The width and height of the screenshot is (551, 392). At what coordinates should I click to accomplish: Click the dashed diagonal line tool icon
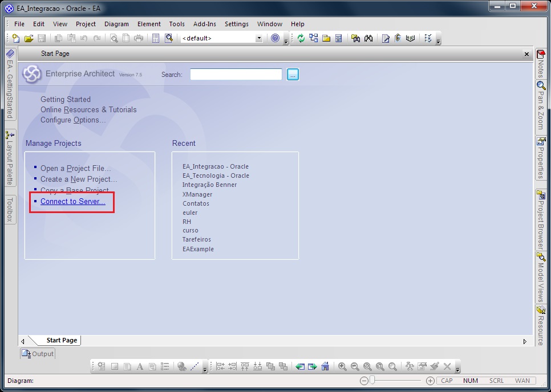coord(195,366)
